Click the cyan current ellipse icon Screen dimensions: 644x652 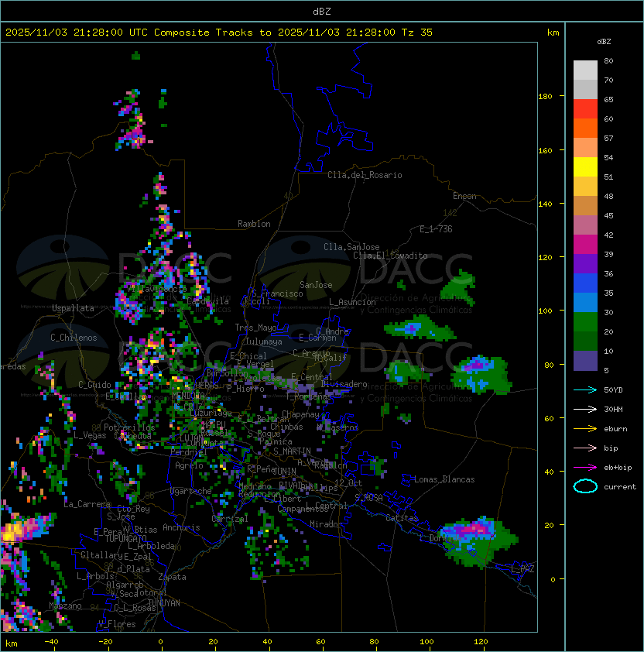[x=585, y=486]
